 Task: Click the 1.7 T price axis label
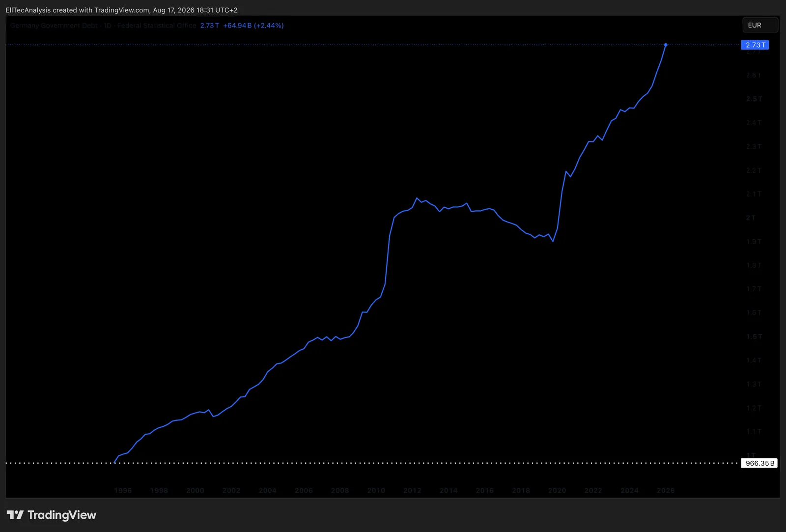754,289
